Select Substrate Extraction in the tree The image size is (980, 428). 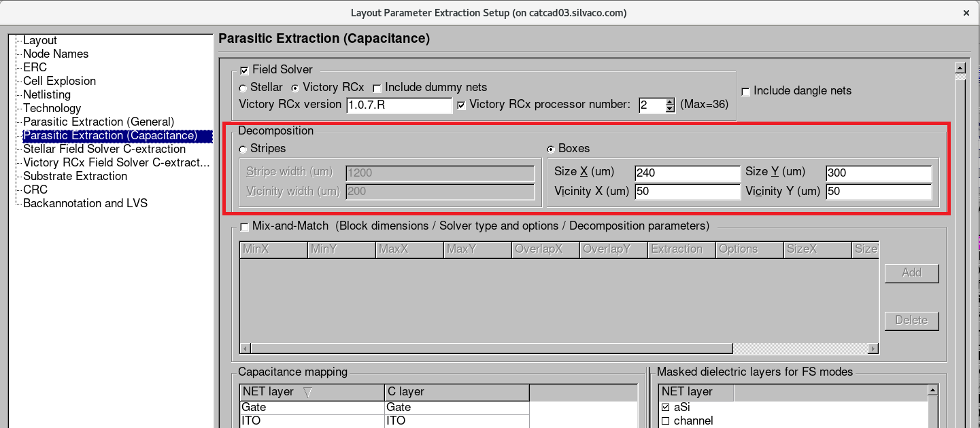(75, 176)
